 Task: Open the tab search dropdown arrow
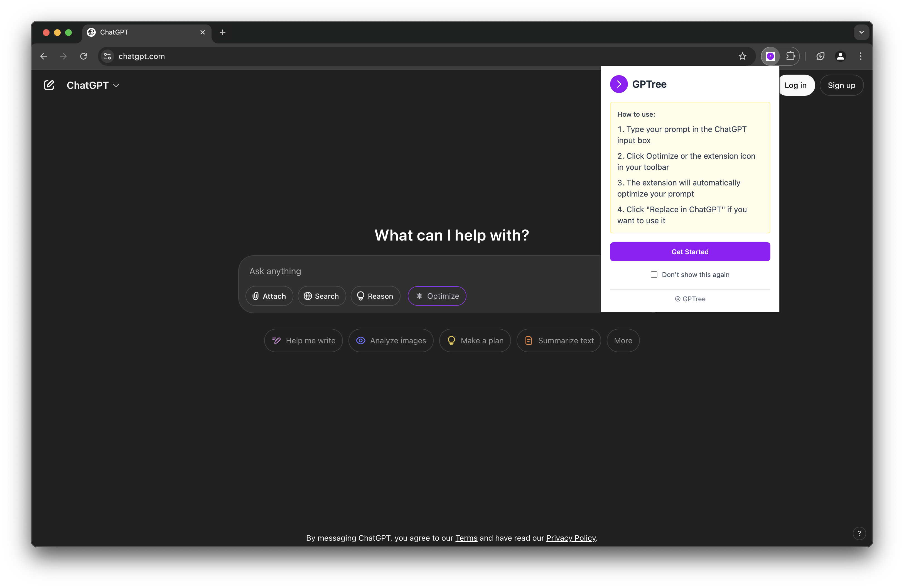click(861, 32)
